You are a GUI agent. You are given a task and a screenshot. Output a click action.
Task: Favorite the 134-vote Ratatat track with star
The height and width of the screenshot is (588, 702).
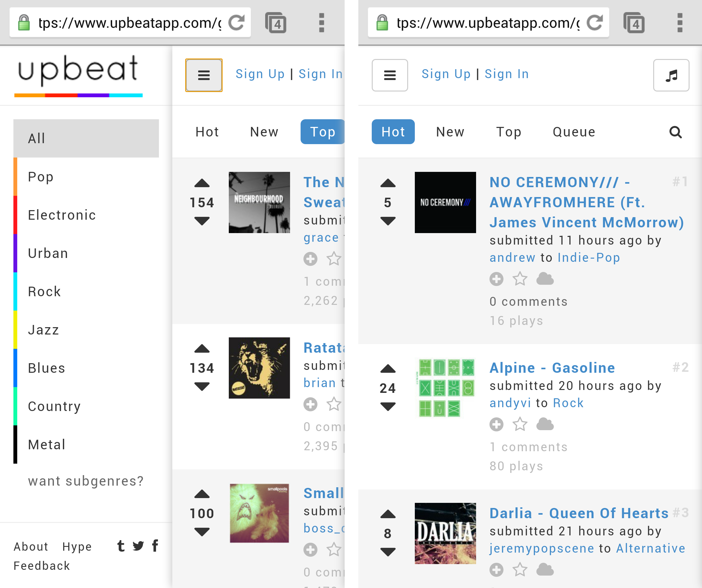(334, 404)
